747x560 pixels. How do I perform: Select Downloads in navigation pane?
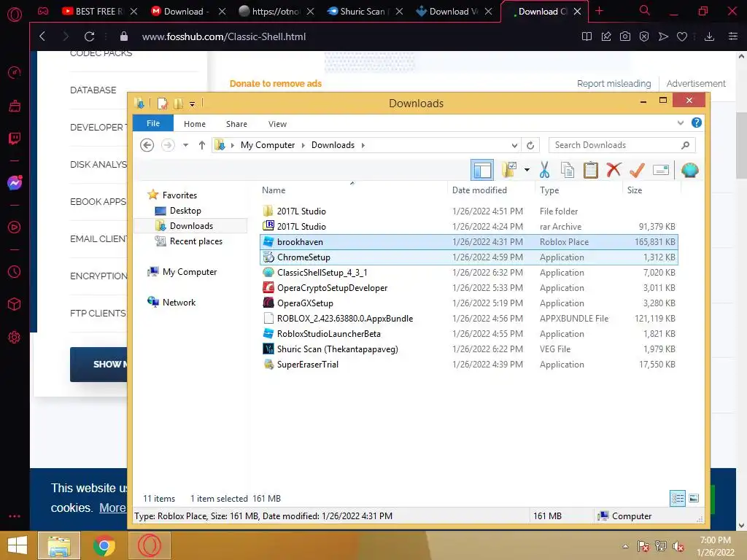[x=190, y=226]
